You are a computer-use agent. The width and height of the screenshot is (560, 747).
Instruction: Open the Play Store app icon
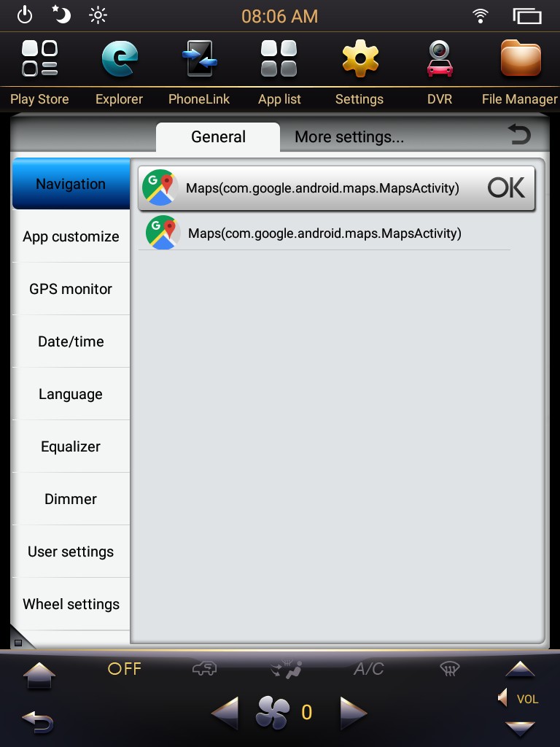(39, 58)
